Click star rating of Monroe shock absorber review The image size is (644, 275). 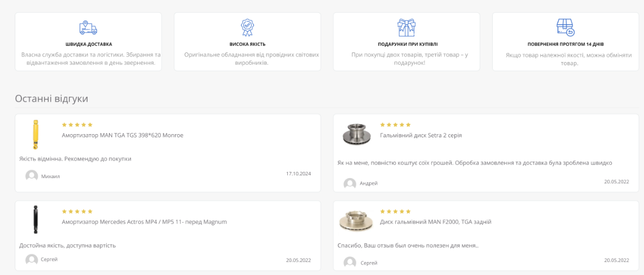point(77,125)
